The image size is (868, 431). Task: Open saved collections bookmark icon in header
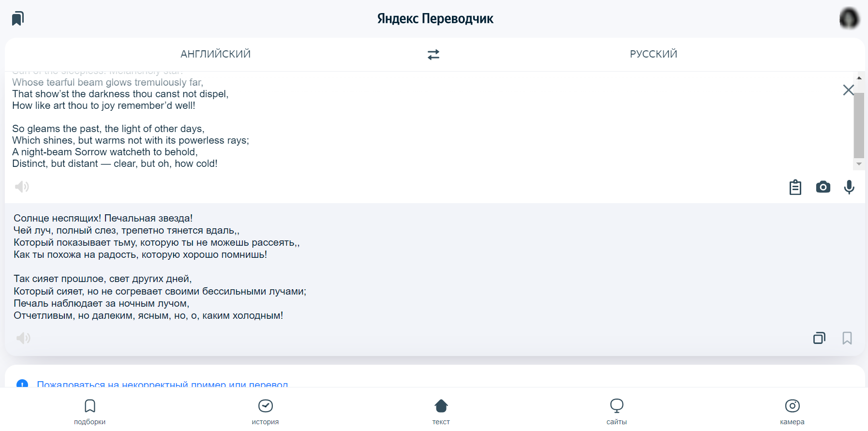tap(18, 18)
